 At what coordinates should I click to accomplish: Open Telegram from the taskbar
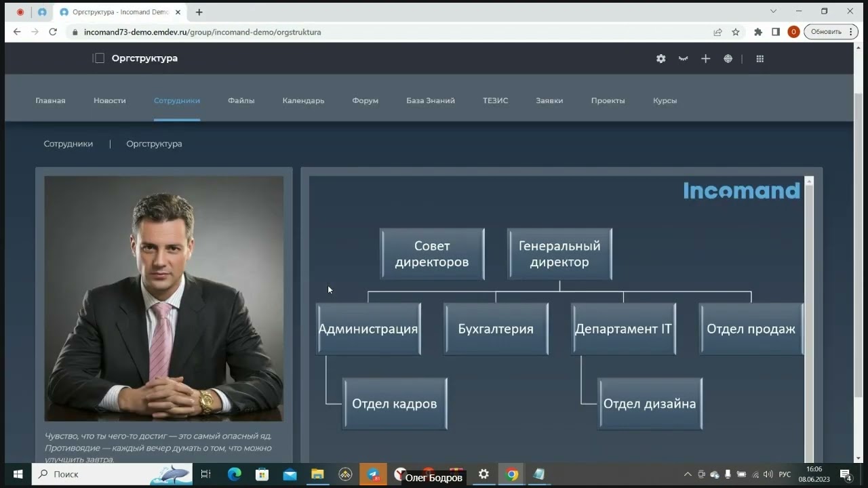click(x=373, y=474)
